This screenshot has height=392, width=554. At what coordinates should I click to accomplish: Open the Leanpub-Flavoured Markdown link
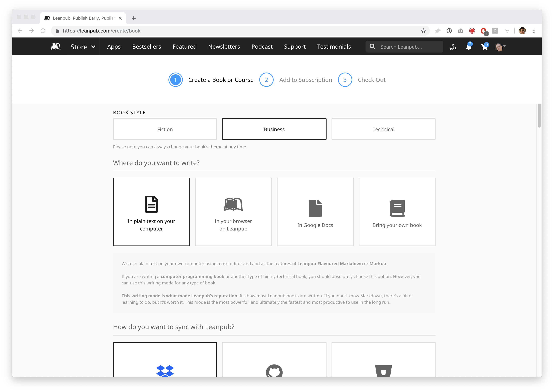tap(330, 264)
